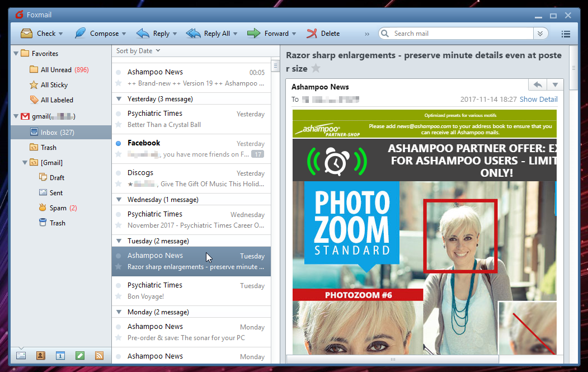Open the All Labeled folder
588x372 pixels.
click(x=51, y=100)
